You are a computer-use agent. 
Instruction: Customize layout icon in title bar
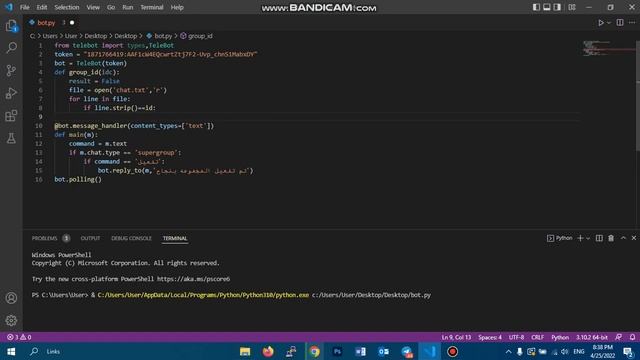coord(572,7)
